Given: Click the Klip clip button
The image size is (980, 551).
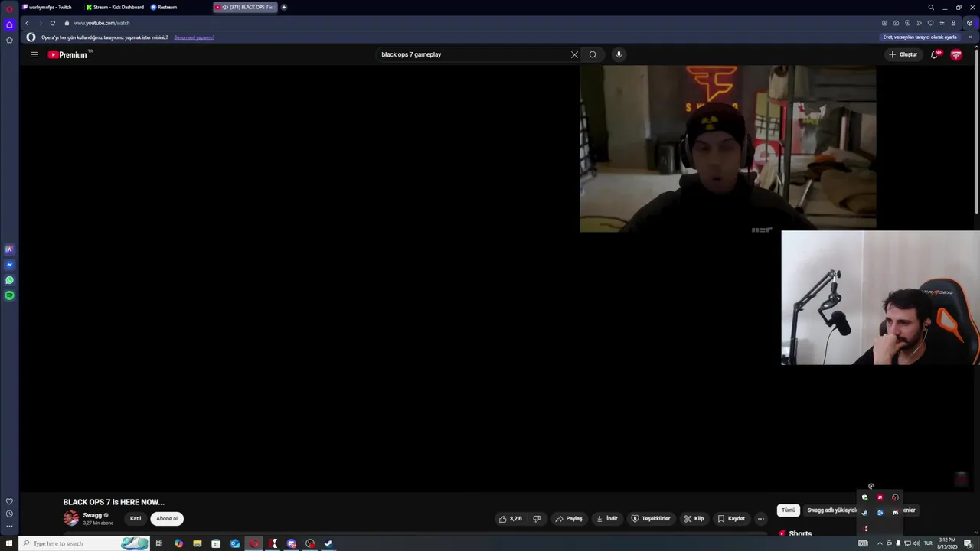Looking at the screenshot, I should (694, 519).
